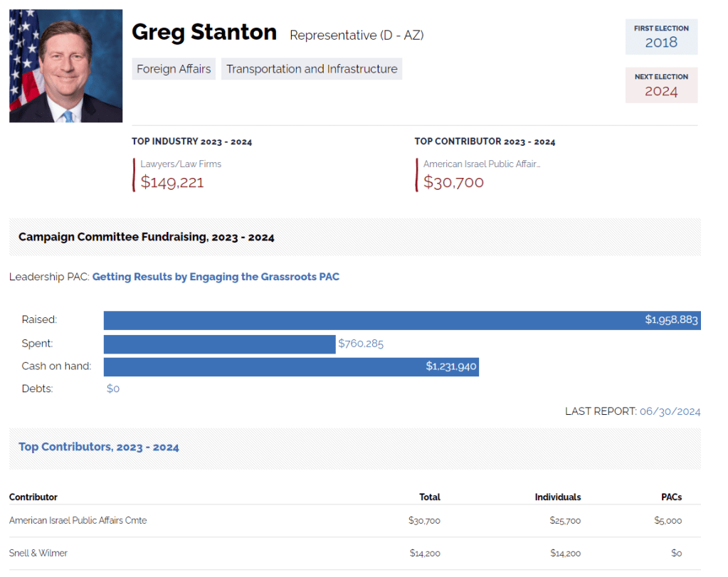Open the Top Contributors, 2023 - 2024 heading link
728x577 pixels.
pyautogui.click(x=99, y=448)
